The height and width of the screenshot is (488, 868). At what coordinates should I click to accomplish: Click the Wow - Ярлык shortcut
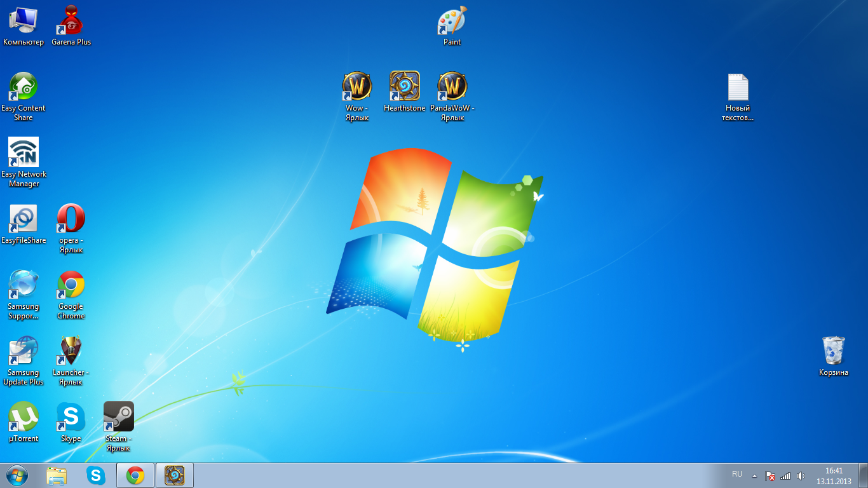click(357, 97)
